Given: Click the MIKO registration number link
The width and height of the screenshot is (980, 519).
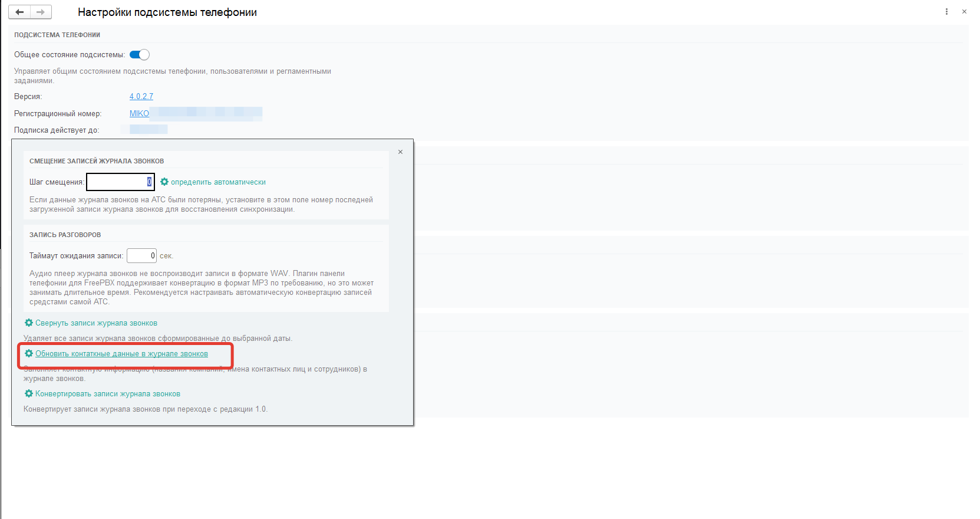Looking at the screenshot, I should click(139, 114).
